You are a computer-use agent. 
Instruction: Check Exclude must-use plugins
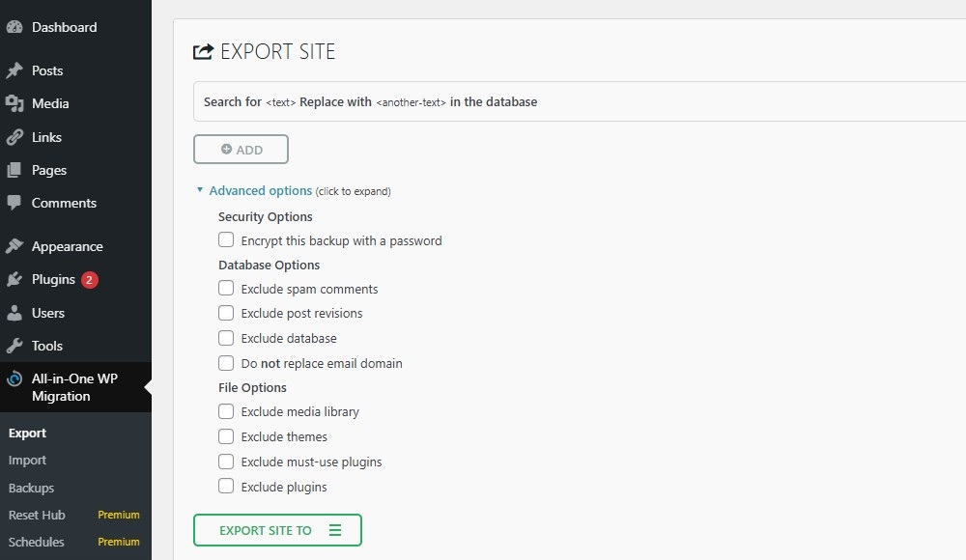226,462
